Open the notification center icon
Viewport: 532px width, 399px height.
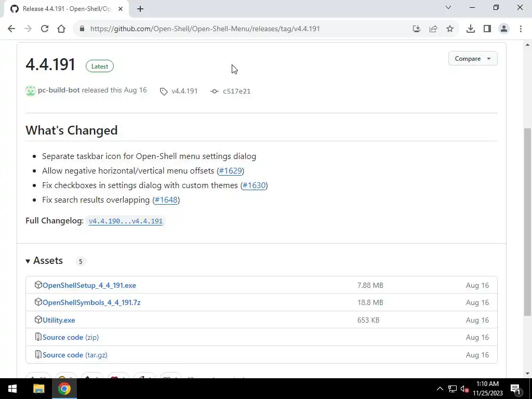coord(515,389)
